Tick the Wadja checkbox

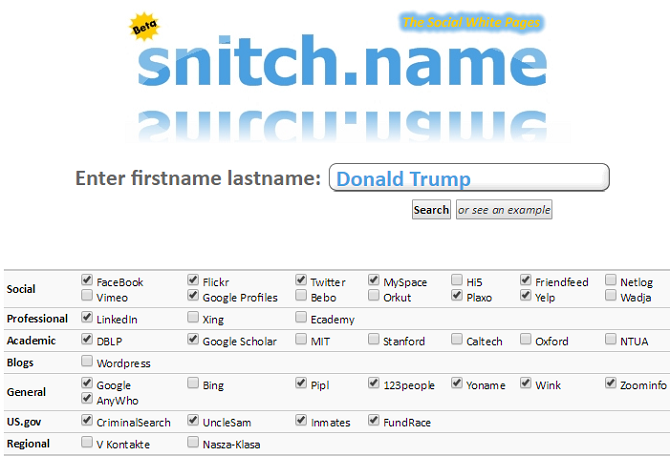coord(611,296)
